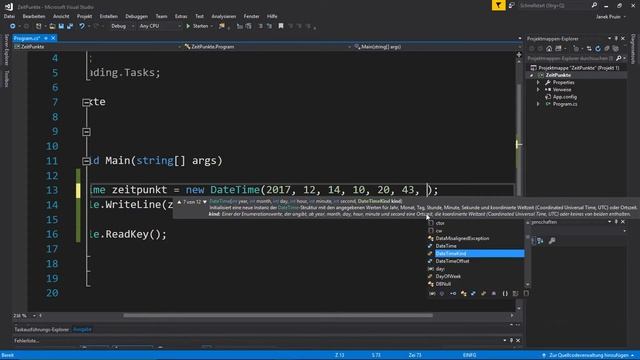The width and height of the screenshot is (640, 360).
Task: Click the categorized view icon in Eigenschaften panel
Action: pos(533,241)
